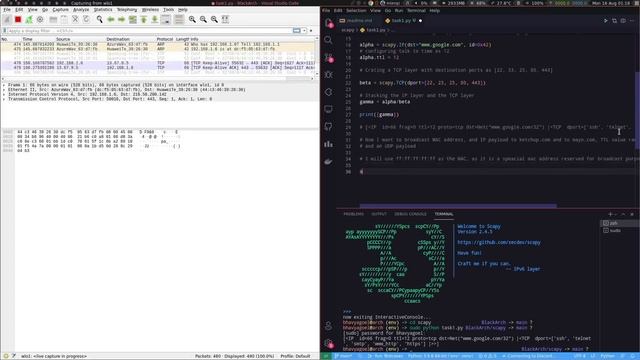The width and height of the screenshot is (640, 360).
Task: Switch to the task1.py editor tab
Action: click(403, 20)
